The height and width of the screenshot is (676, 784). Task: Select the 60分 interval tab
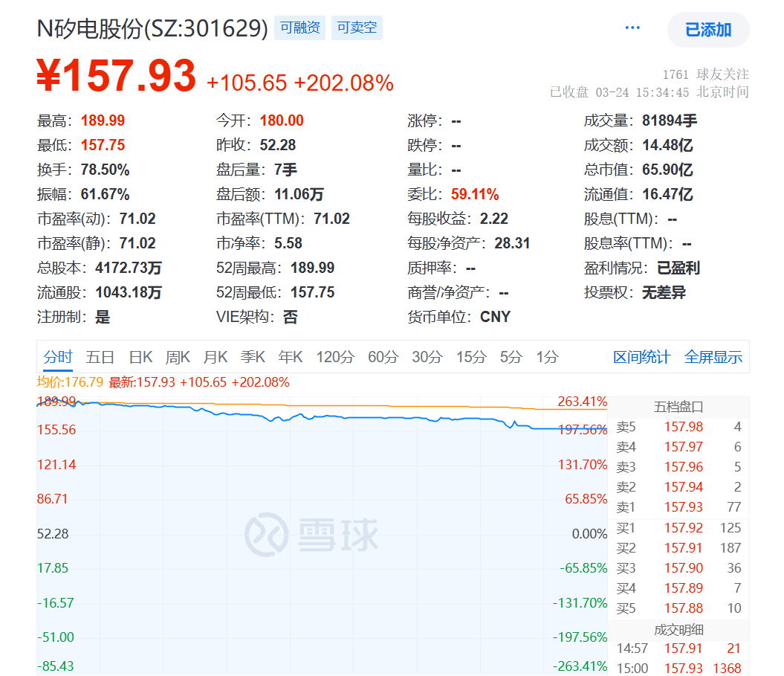tap(383, 357)
